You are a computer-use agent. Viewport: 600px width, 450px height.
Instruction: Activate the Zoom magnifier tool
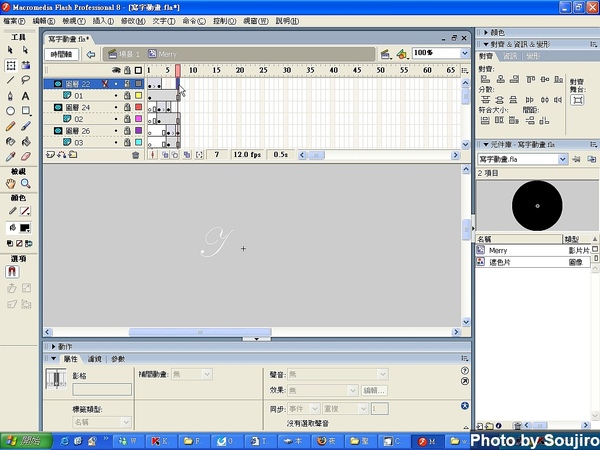click(x=25, y=184)
